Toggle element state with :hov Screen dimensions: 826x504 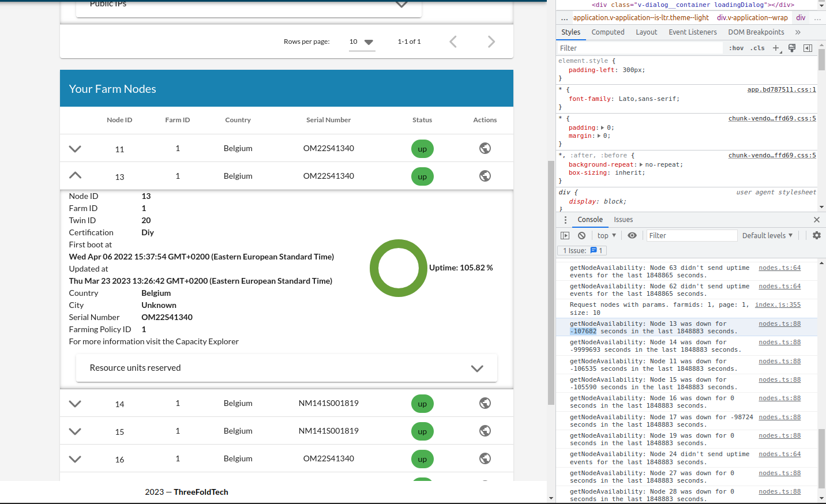point(736,48)
